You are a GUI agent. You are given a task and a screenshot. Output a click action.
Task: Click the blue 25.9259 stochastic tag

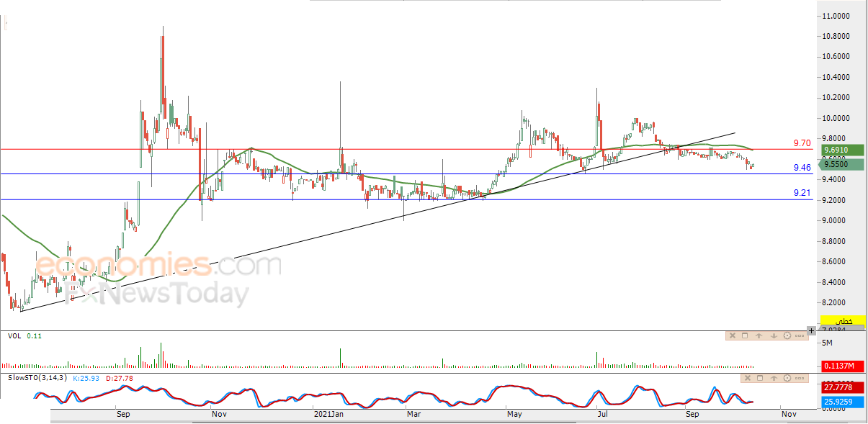coord(843,402)
